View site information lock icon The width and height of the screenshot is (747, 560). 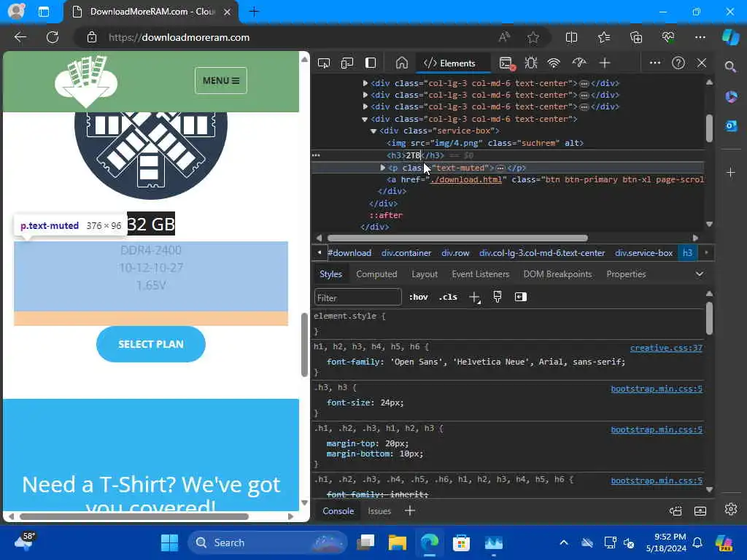click(x=92, y=38)
